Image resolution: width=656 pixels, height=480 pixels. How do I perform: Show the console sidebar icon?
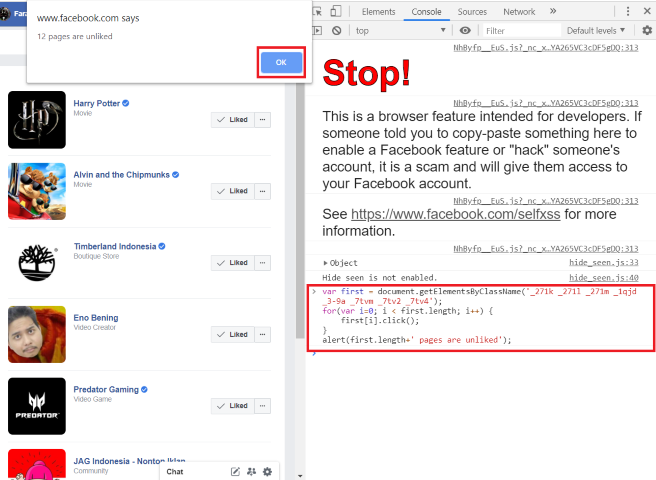click(318, 31)
